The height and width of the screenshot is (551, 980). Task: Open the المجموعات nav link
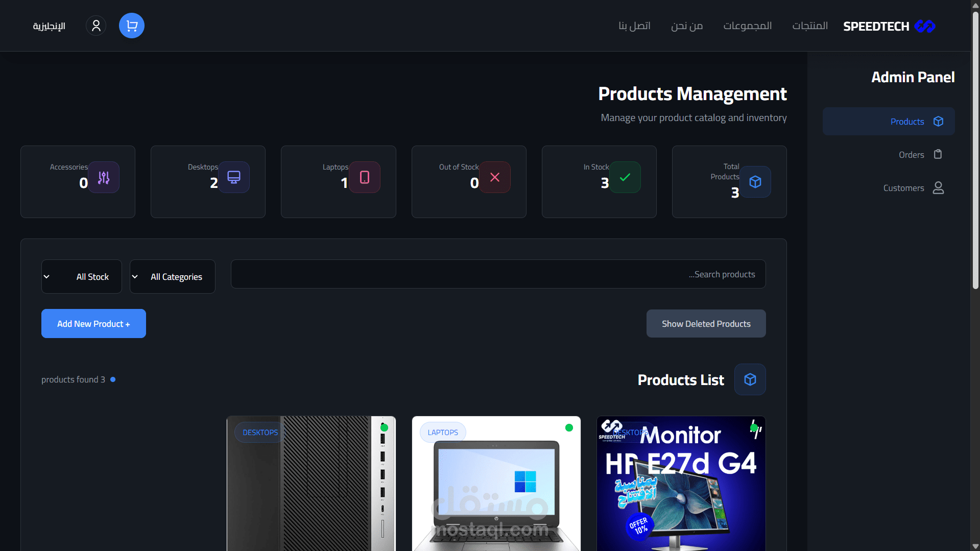(748, 26)
